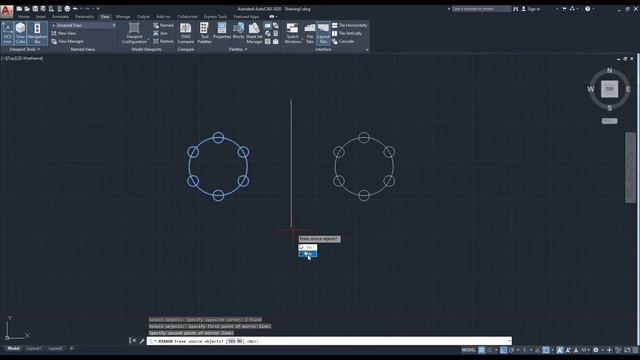Open the Express Tools tab
640x360 pixels.
215,17
